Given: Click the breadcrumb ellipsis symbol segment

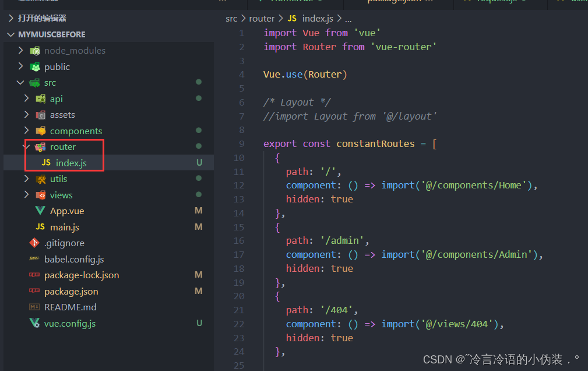Looking at the screenshot, I should (348, 19).
